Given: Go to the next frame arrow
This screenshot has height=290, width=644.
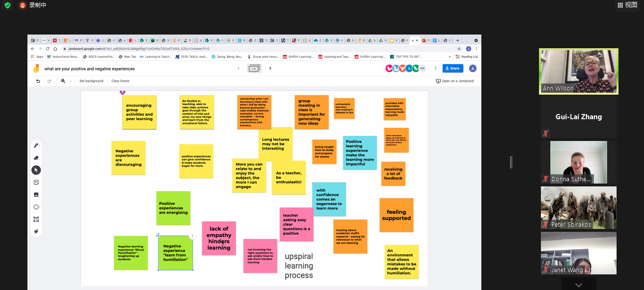Looking at the screenshot, I should pyautogui.click(x=270, y=69).
